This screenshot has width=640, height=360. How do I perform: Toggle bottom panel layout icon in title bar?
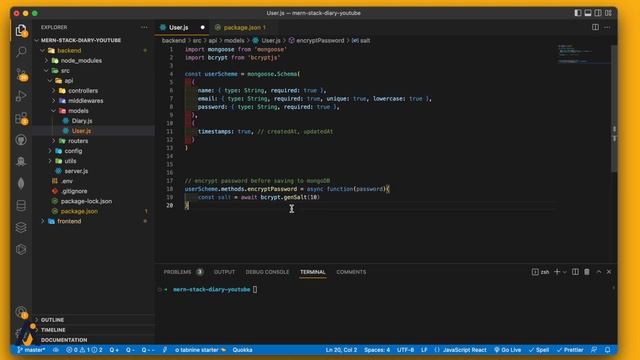click(588, 13)
